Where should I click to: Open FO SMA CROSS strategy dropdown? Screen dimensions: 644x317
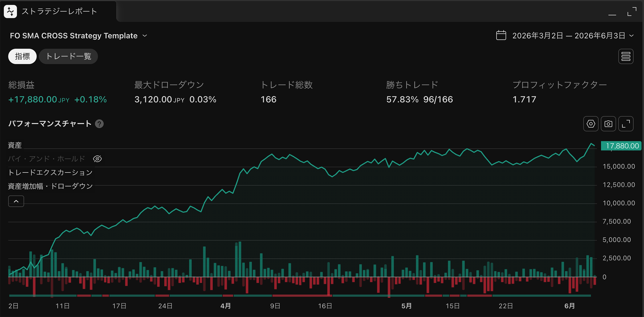[x=79, y=36]
